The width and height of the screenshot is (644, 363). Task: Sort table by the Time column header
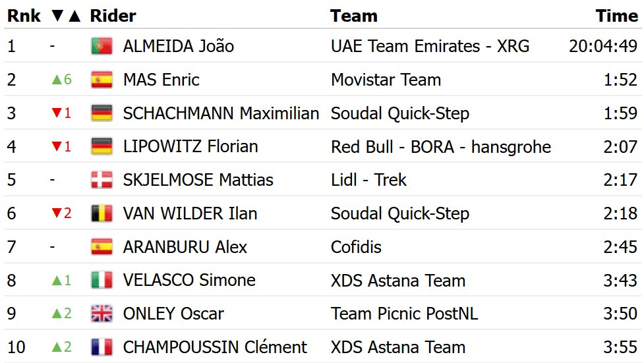pyautogui.click(x=617, y=16)
